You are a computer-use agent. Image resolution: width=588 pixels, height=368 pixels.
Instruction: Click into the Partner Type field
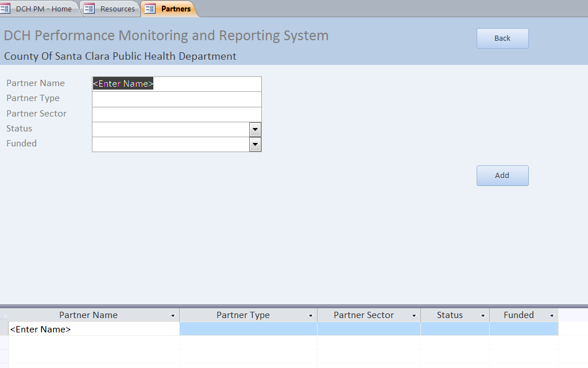click(x=176, y=99)
